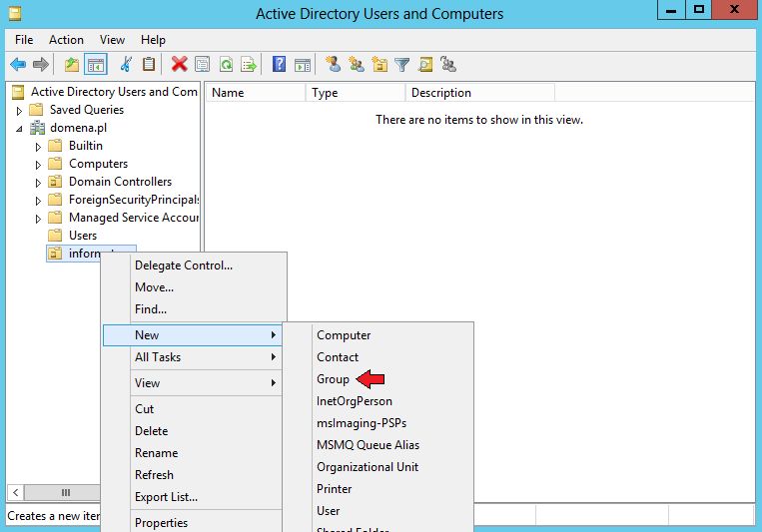Expand the Domain Controllers node
This screenshot has width=762, height=532.
point(38,183)
